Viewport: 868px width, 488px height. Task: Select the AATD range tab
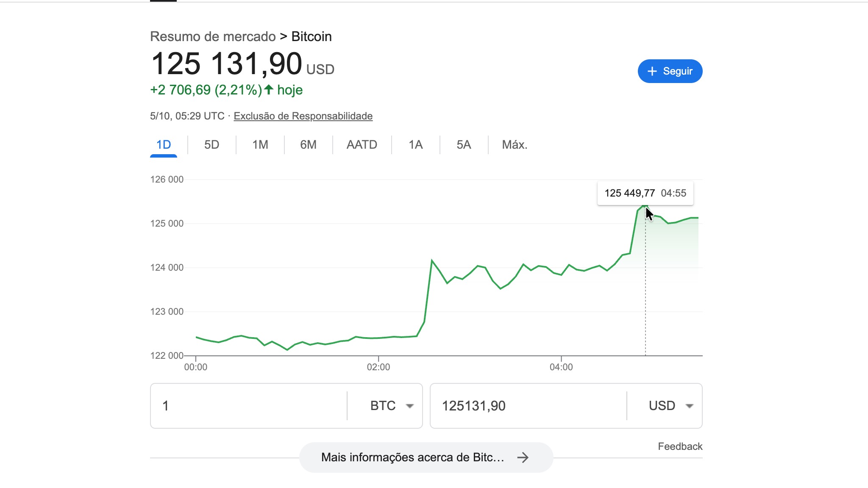[362, 145]
